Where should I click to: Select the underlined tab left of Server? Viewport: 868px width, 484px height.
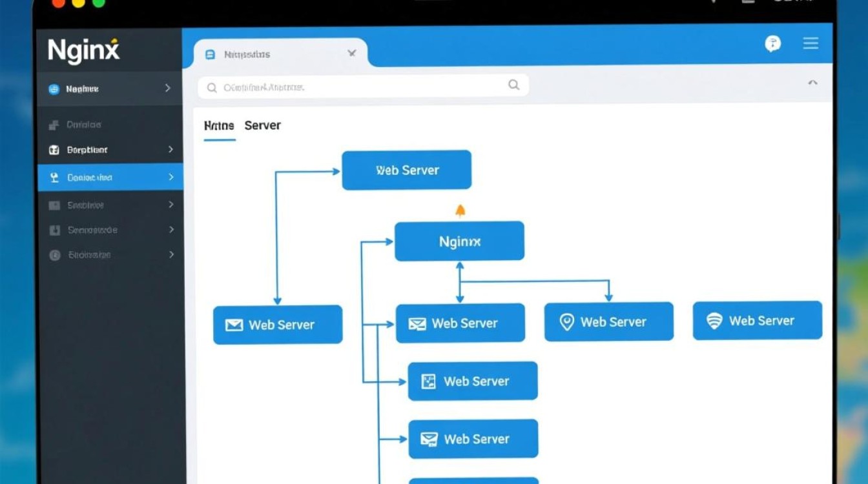pyautogui.click(x=218, y=126)
